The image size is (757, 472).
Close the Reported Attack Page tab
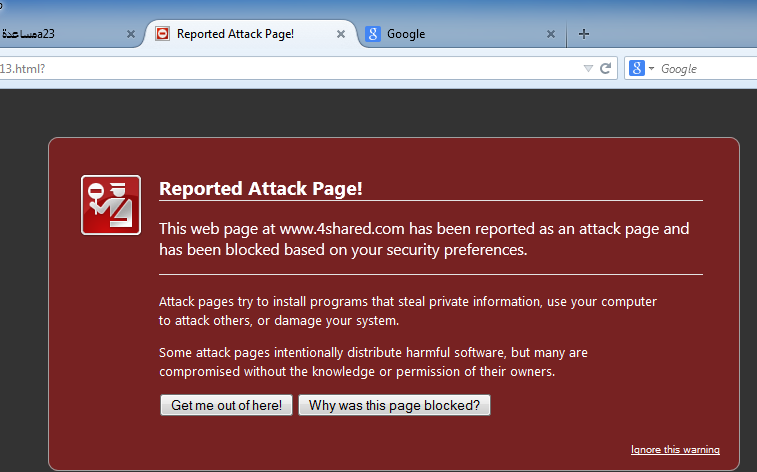pos(341,34)
